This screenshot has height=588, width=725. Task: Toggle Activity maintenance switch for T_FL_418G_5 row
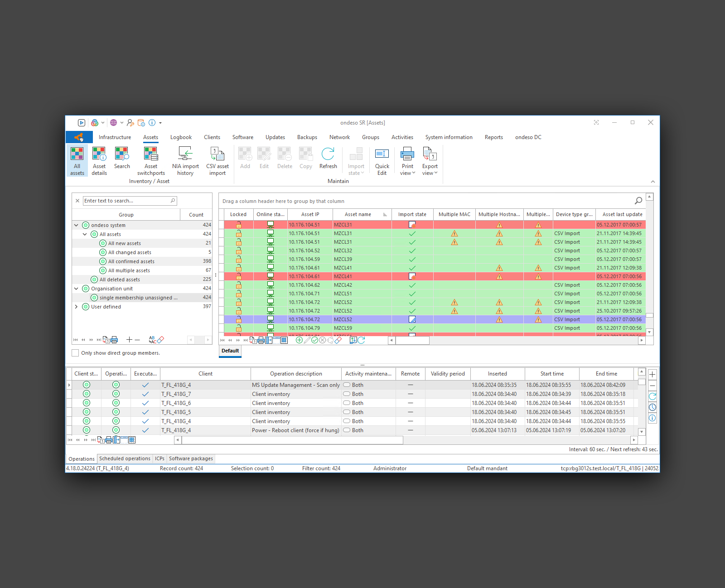click(x=347, y=412)
